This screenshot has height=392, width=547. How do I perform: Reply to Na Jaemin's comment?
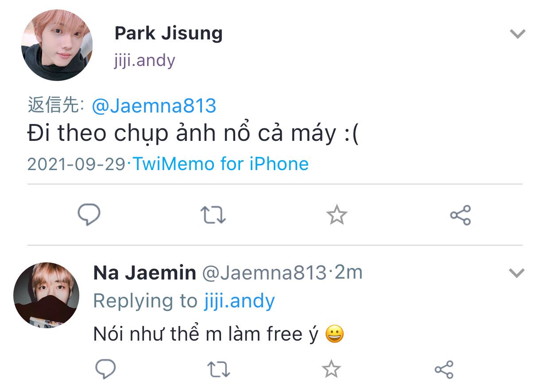105,369
